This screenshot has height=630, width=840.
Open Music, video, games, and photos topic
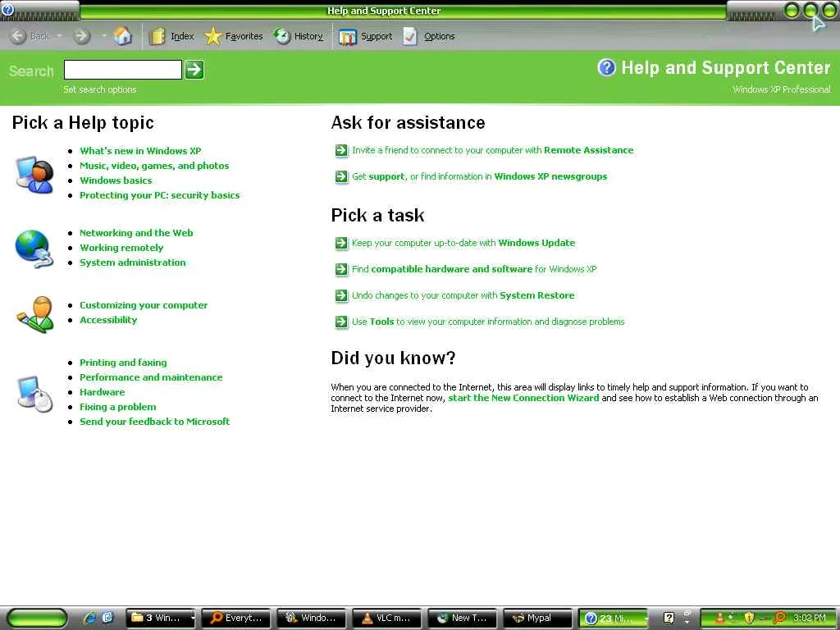(x=154, y=166)
